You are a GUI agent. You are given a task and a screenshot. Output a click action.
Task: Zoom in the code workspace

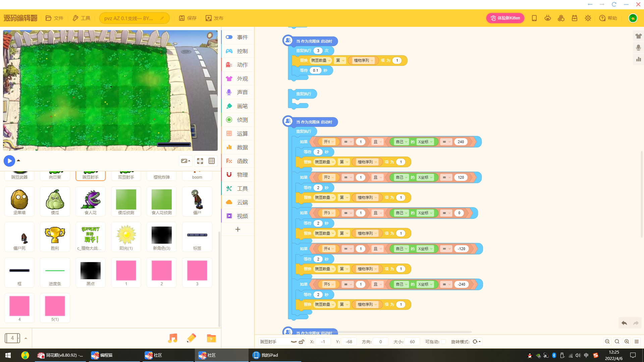[627, 342]
